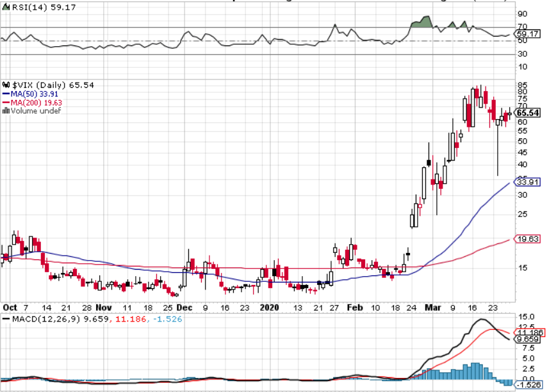Screen dimensions: 549x392
Task: Click the RSI(14) 59.17 indicator label
Action: [44, 7]
